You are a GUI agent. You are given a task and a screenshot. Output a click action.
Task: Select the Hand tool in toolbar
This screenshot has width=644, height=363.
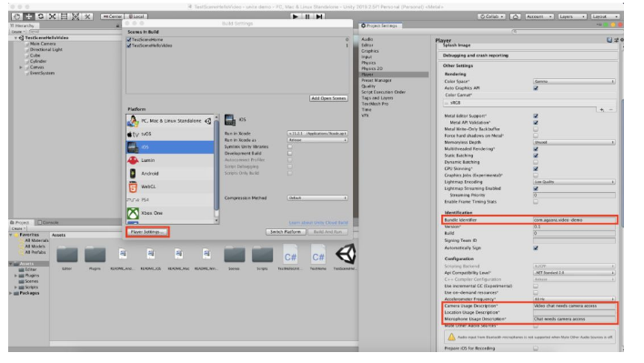click(17, 16)
